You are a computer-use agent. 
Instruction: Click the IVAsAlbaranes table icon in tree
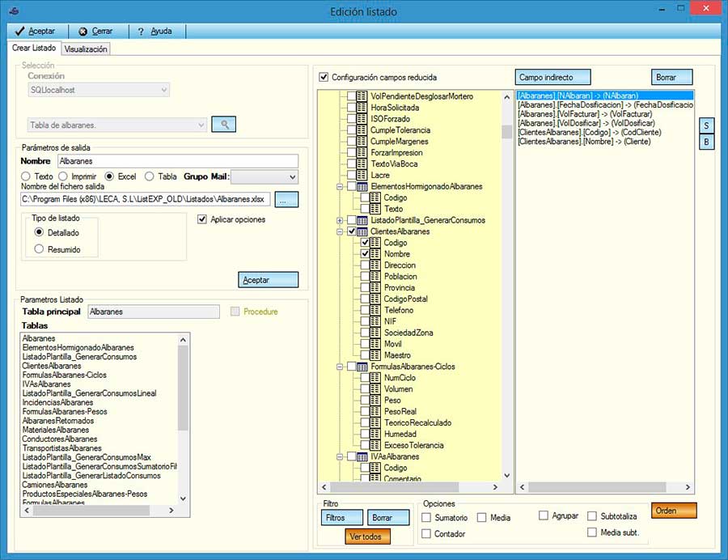pyautogui.click(x=362, y=457)
